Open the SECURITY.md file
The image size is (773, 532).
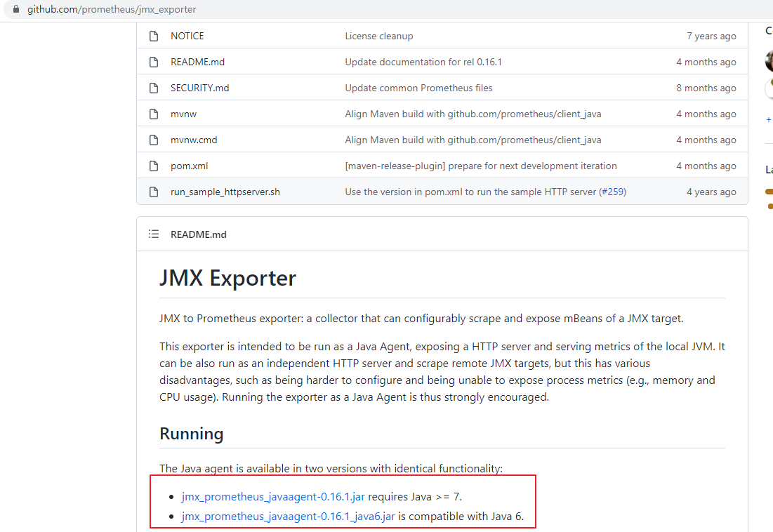click(x=199, y=88)
